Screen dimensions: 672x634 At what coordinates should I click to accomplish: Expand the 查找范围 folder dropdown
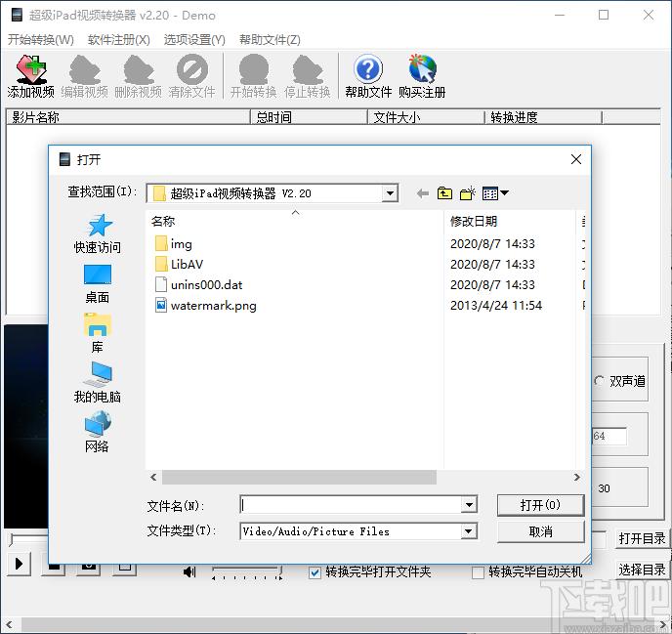390,193
